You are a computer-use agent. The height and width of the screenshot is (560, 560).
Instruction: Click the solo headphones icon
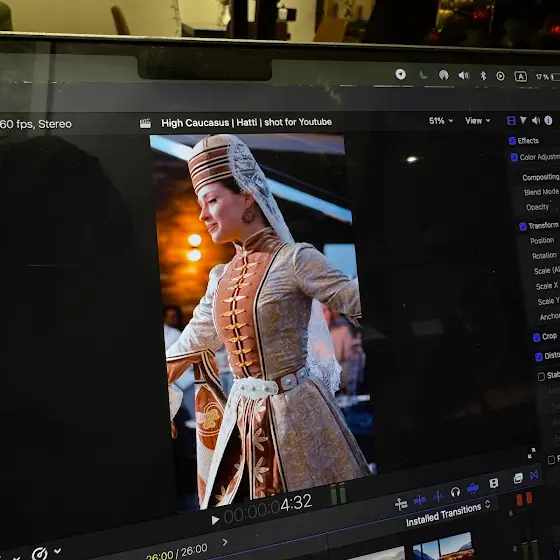click(x=455, y=492)
